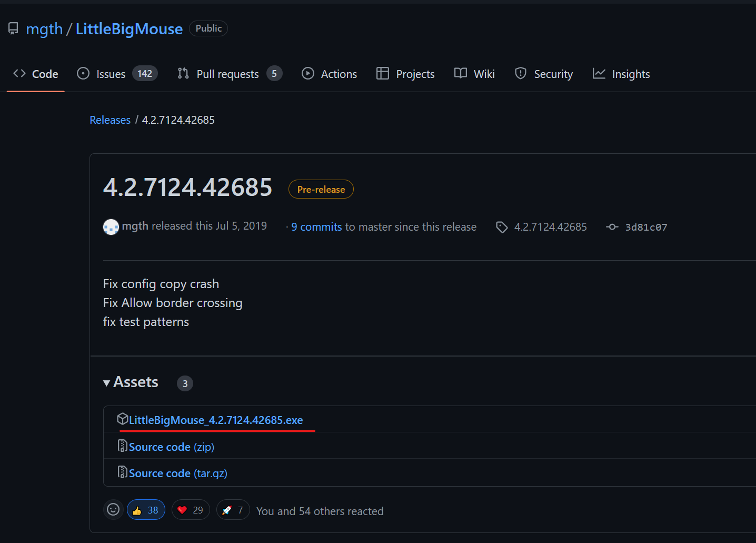Click the file icon beside Source code (tar.gz)
The height and width of the screenshot is (543, 756).
pyautogui.click(x=123, y=472)
